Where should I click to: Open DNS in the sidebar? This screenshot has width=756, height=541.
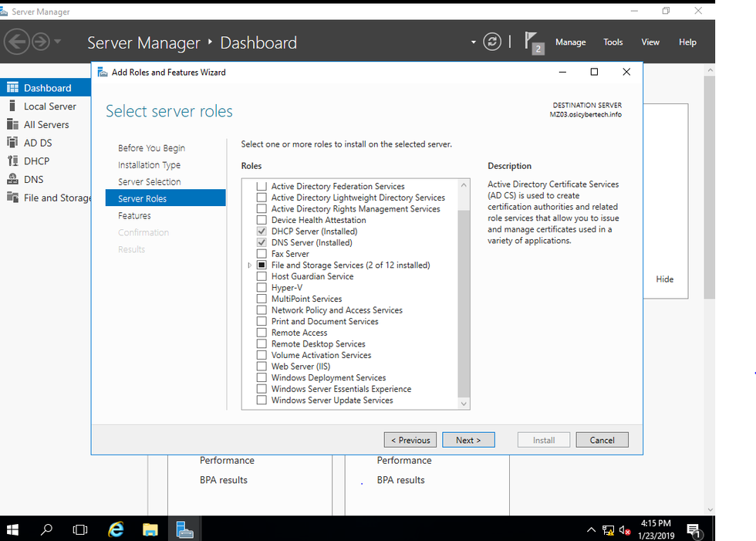46,179
